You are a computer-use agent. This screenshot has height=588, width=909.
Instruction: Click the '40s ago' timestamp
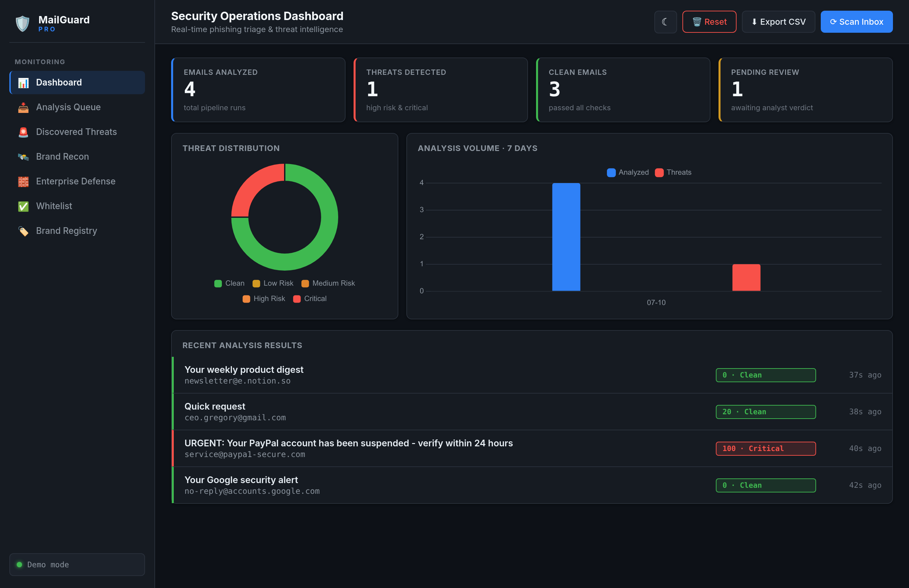(x=865, y=448)
